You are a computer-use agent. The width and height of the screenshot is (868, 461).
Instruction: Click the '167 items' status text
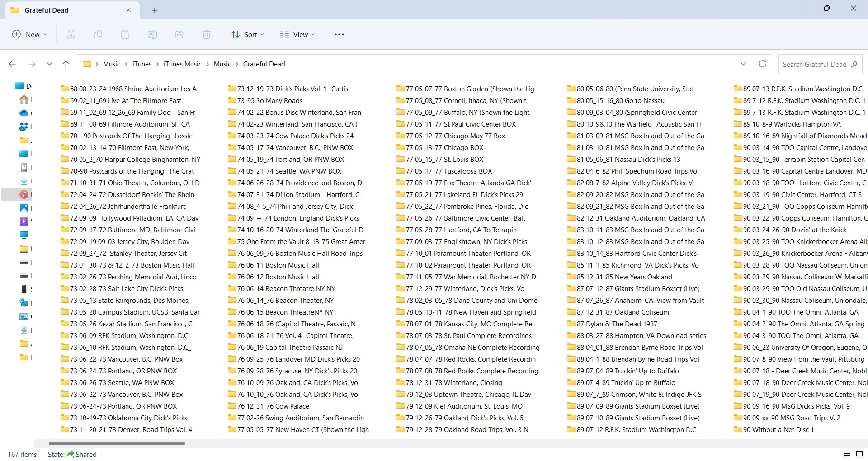click(22, 454)
